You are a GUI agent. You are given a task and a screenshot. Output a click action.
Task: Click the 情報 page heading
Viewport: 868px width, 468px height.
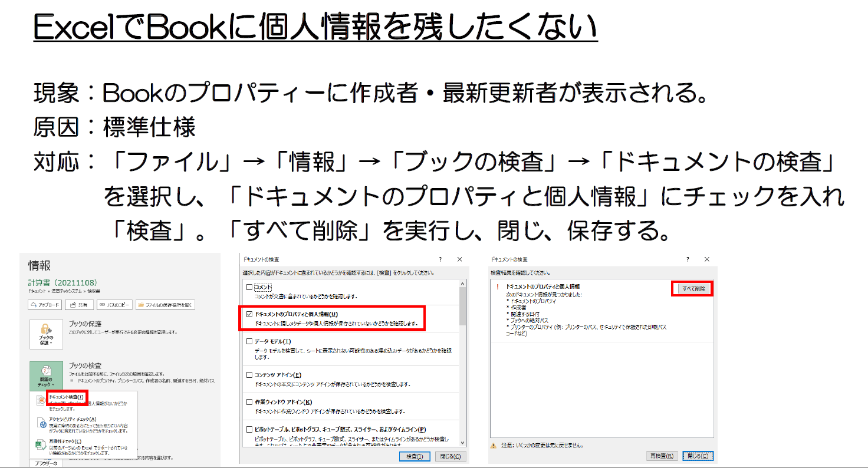coord(40,266)
